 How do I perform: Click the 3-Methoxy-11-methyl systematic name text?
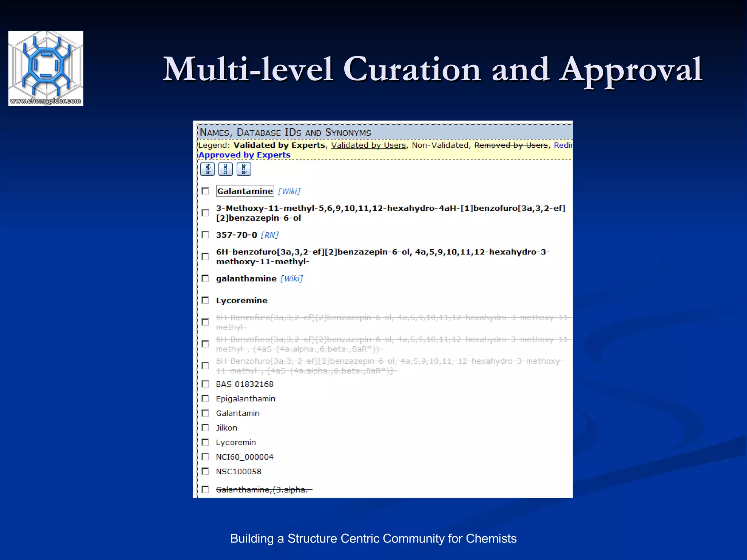tap(391, 213)
